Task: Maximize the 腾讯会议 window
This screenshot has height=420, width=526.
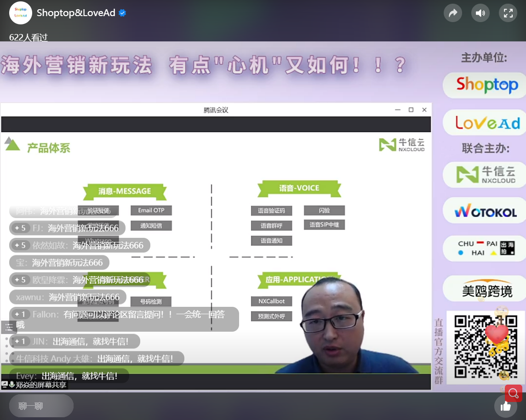Action: click(411, 110)
